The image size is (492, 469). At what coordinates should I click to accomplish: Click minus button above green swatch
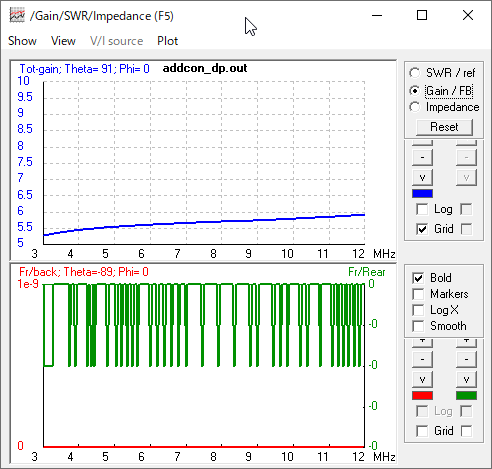[x=466, y=359]
